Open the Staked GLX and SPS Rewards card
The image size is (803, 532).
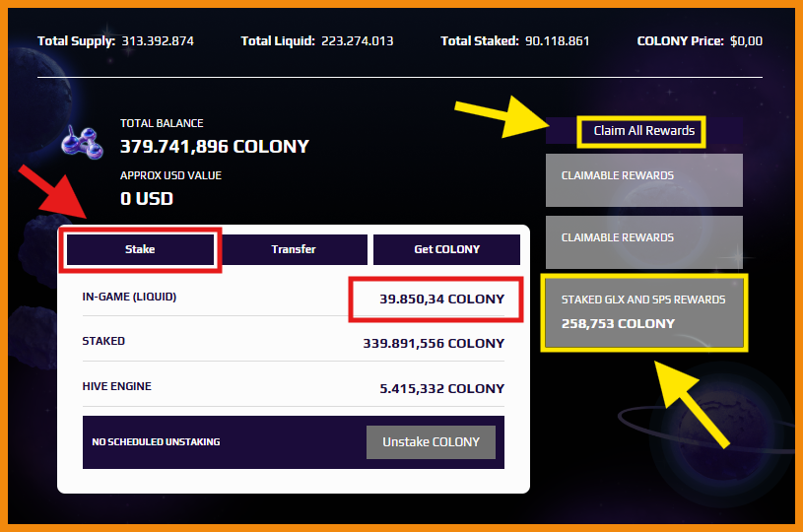(643, 313)
